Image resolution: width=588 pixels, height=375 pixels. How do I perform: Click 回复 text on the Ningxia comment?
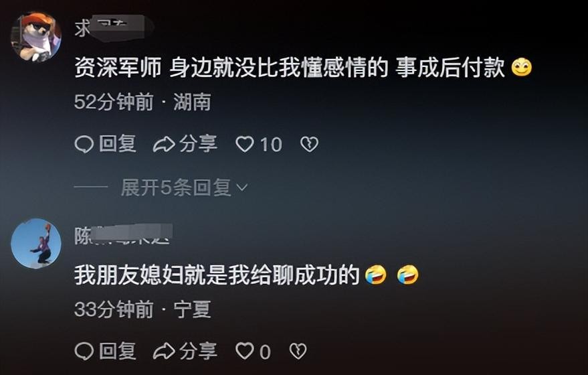click(x=117, y=352)
